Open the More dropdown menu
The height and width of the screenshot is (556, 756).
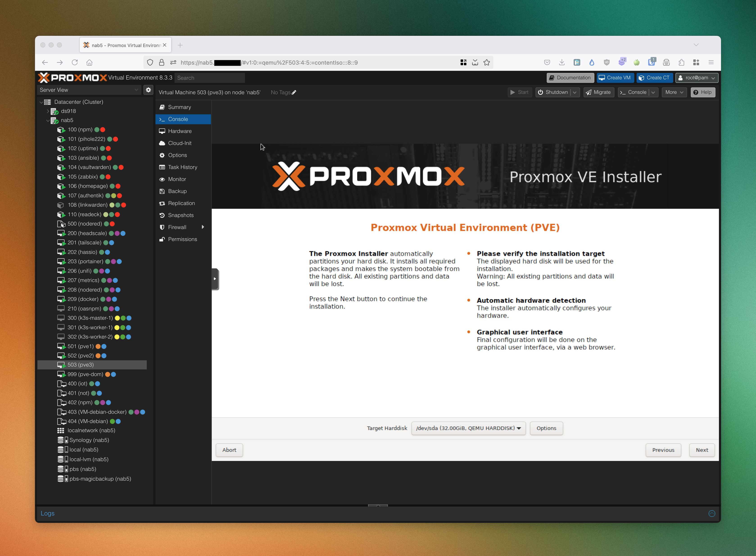pos(674,92)
